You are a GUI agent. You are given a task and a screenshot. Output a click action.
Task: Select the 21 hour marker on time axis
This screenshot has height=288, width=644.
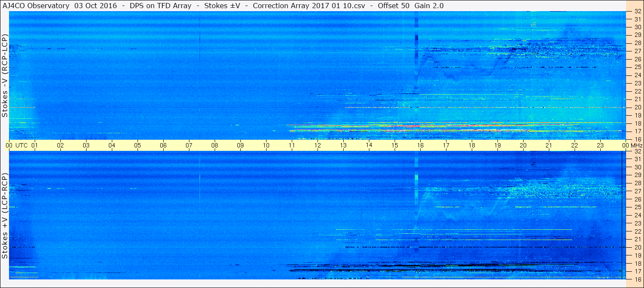548,145
